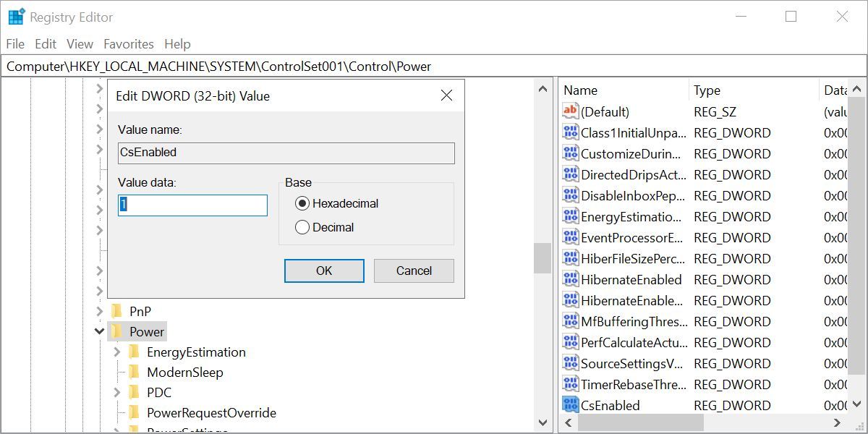
Task: Click the (Default) string value icon
Action: point(571,111)
